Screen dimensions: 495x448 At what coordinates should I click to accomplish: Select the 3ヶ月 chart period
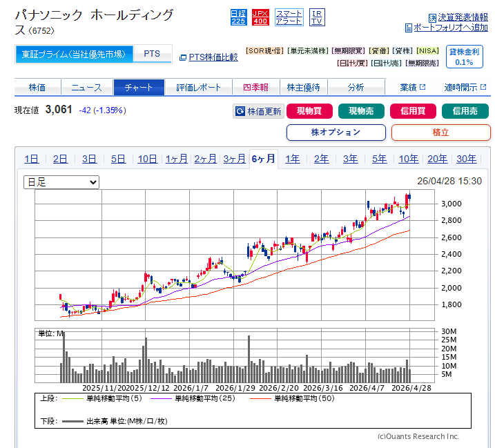pos(235,159)
